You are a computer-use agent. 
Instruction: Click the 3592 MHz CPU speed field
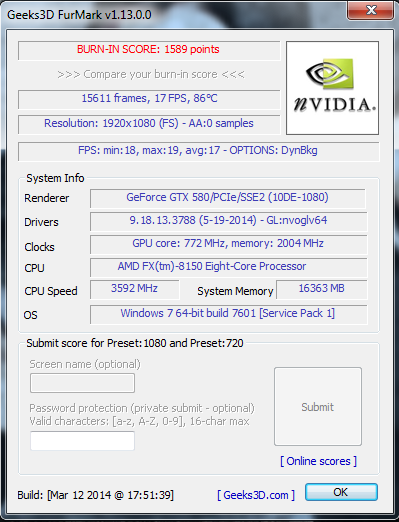[x=135, y=289]
